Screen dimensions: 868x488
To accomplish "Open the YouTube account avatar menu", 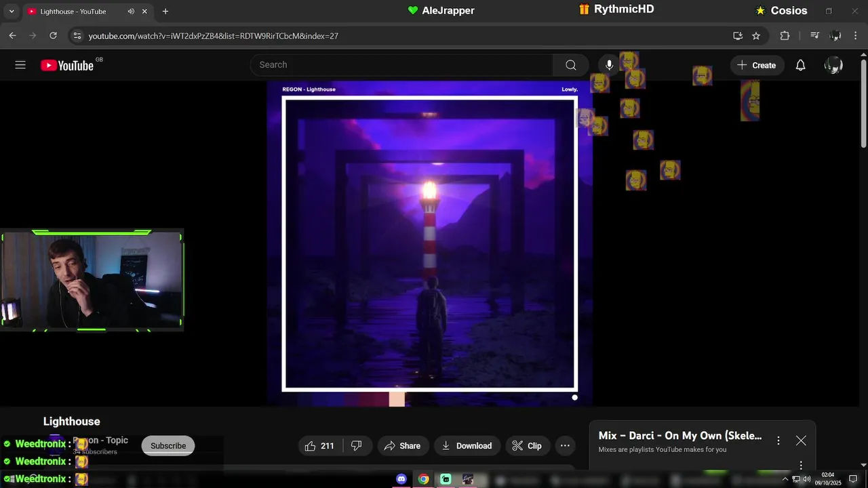I will click(833, 65).
